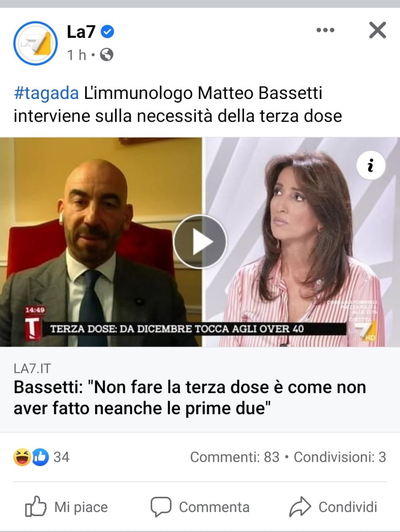
Task: Click the La7 page name
Action: (x=81, y=32)
